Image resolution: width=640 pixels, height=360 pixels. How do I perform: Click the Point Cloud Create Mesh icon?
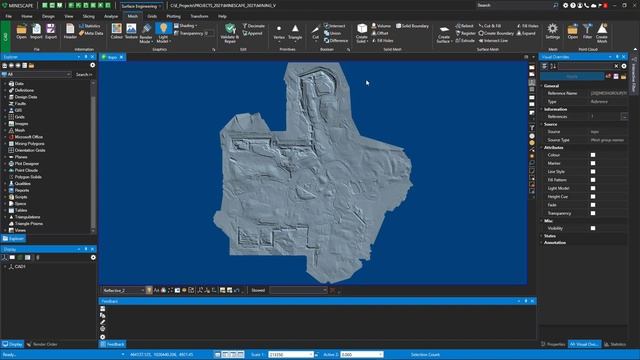[x=602, y=33]
